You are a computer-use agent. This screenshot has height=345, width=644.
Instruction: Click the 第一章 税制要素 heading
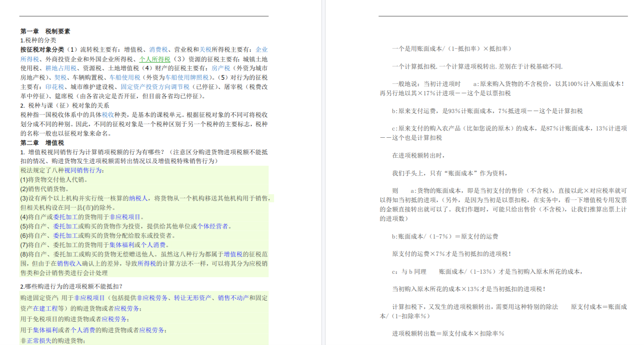click(x=45, y=31)
